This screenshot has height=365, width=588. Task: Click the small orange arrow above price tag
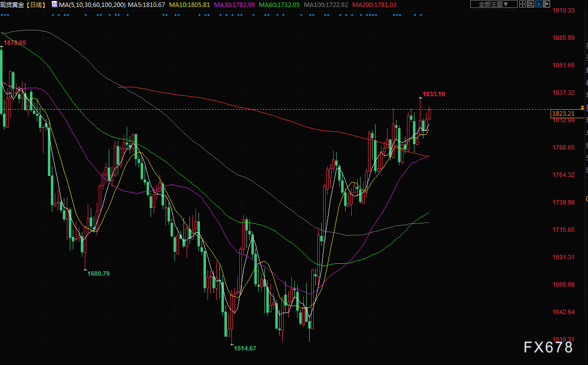click(582, 108)
